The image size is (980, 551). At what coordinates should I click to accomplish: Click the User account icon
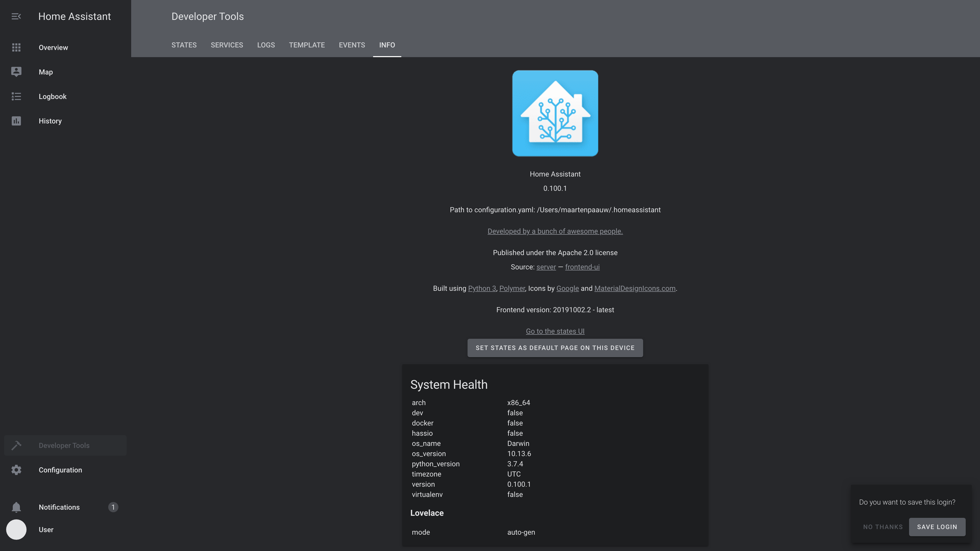click(x=16, y=530)
